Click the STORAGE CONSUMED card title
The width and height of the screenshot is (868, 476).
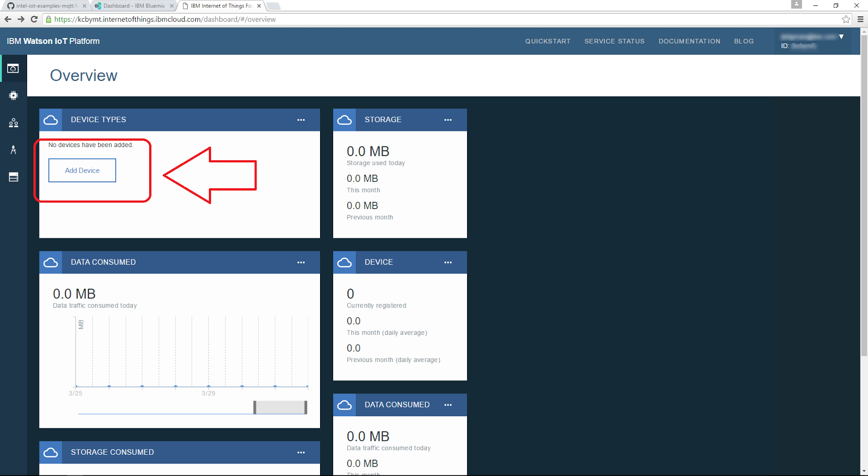112,453
